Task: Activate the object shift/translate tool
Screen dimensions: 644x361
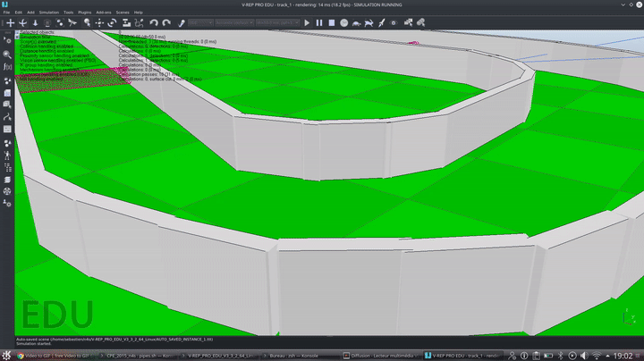Action: [98, 21]
